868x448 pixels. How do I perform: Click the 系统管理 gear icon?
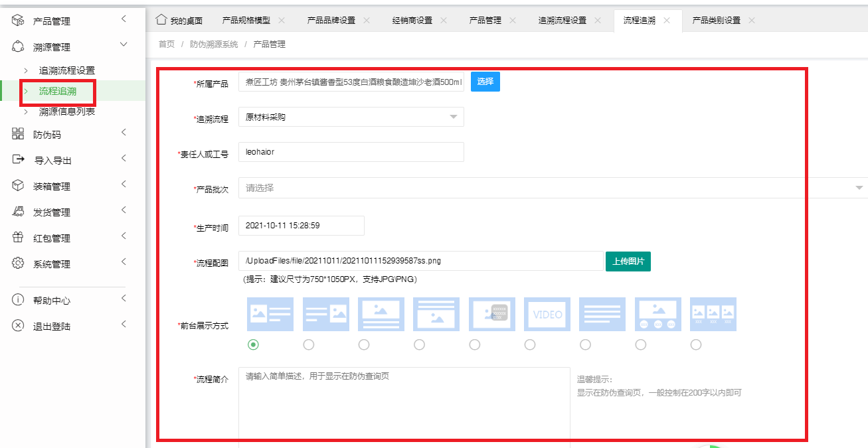pos(18,263)
